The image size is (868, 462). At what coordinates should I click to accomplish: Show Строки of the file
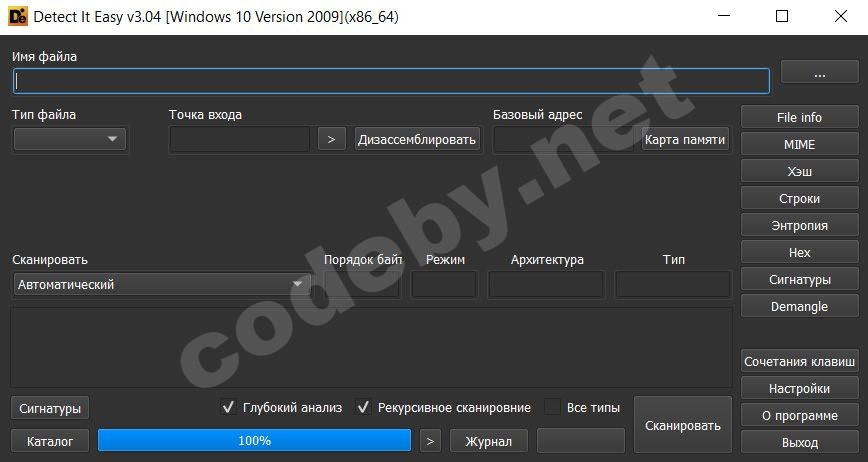pos(799,199)
